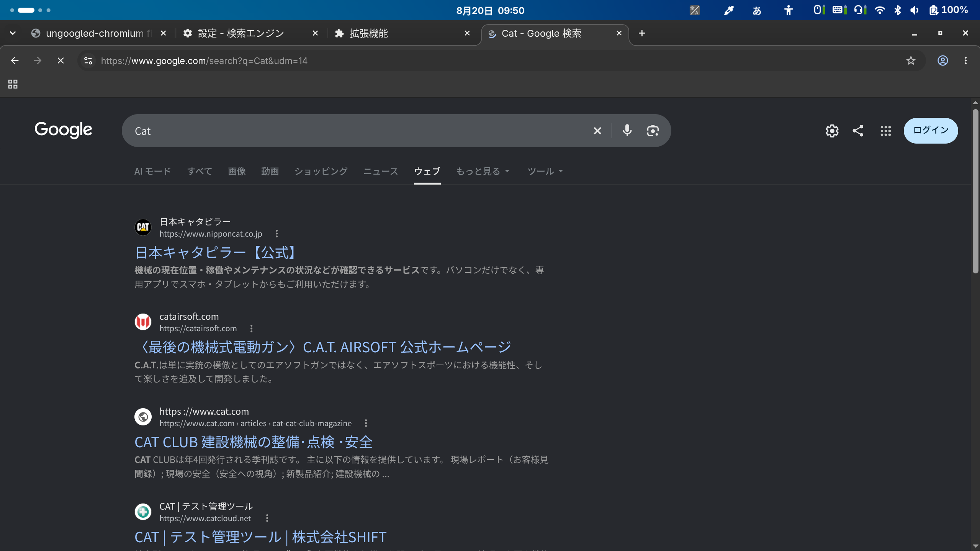Viewport: 980px width, 551px height.
Task: Click the browser back arrow
Action: tap(15, 60)
